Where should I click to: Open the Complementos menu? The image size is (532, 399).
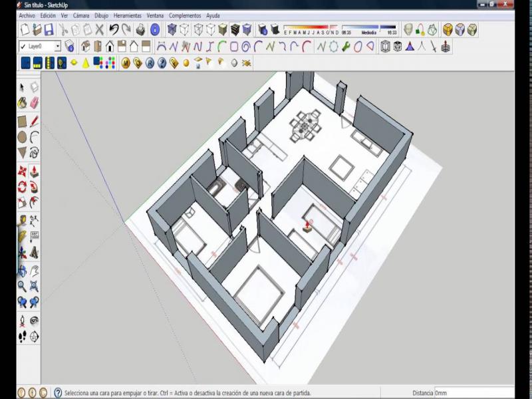185,15
